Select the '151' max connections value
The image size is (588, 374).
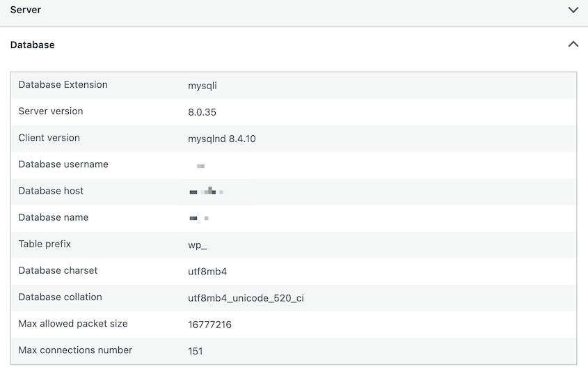pos(196,352)
